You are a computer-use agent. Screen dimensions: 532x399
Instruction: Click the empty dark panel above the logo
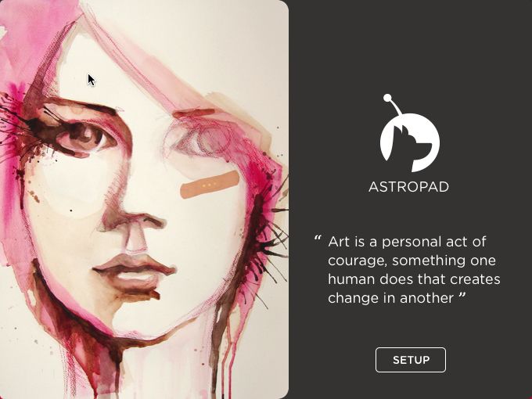click(x=410, y=46)
